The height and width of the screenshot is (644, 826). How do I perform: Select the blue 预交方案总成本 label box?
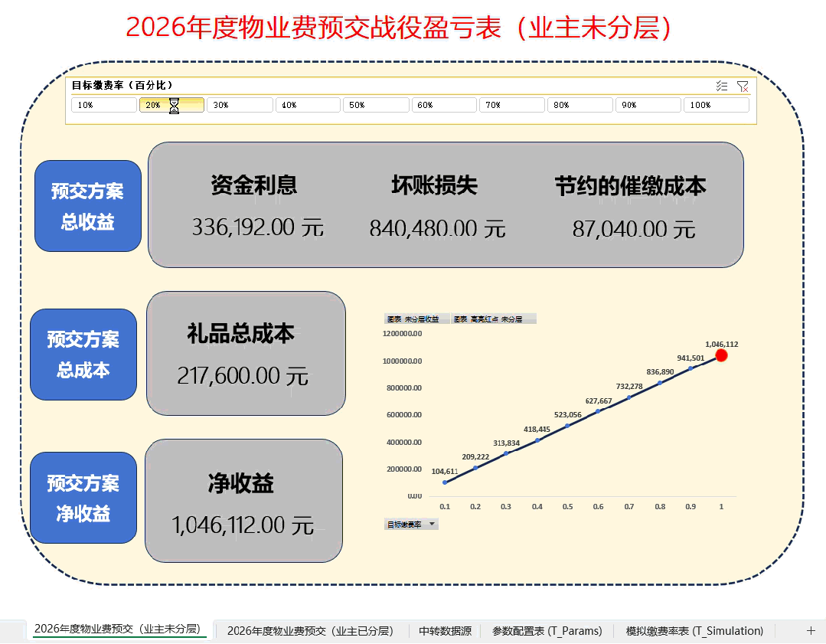click(83, 354)
